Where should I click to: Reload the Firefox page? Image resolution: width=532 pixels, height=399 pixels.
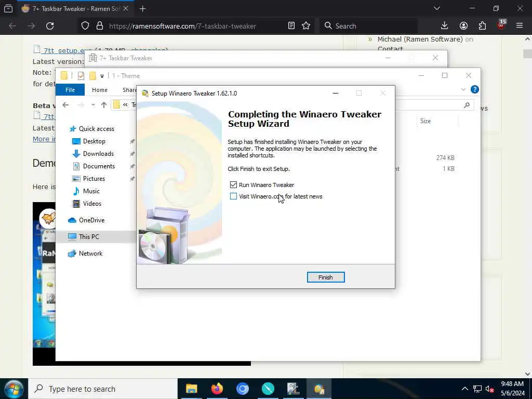[50, 26]
